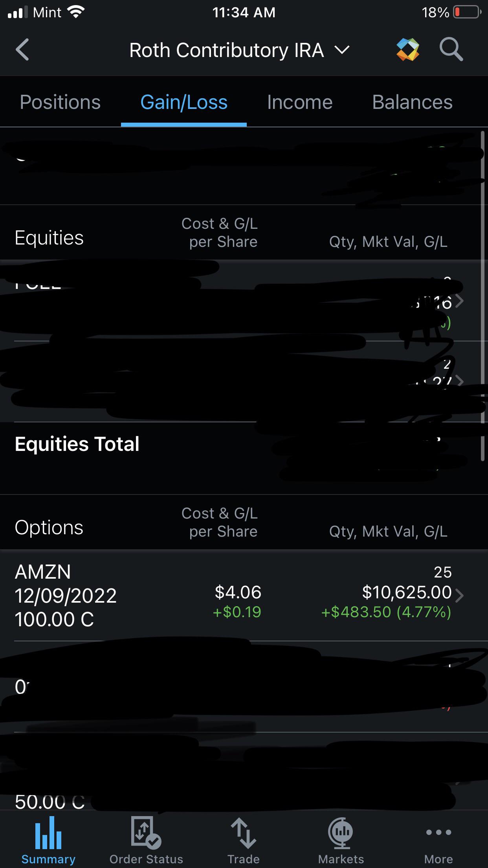Switch to the Balances tab
The image size is (488, 868).
pos(412,102)
